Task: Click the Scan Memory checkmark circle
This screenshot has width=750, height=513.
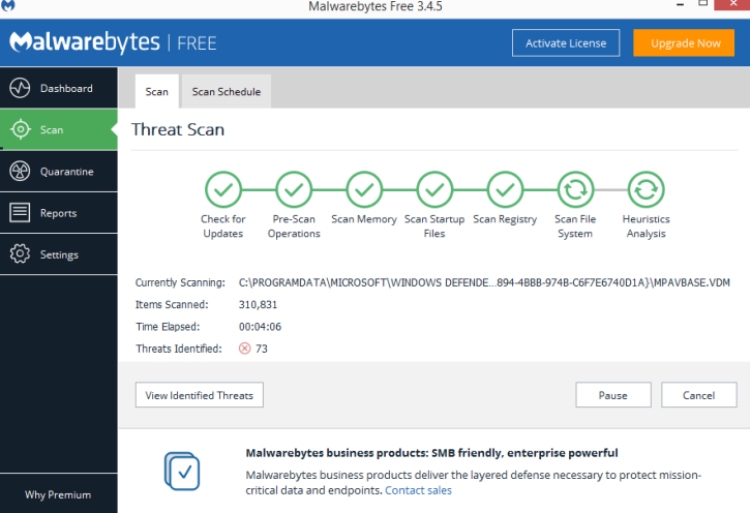Action: 364,190
